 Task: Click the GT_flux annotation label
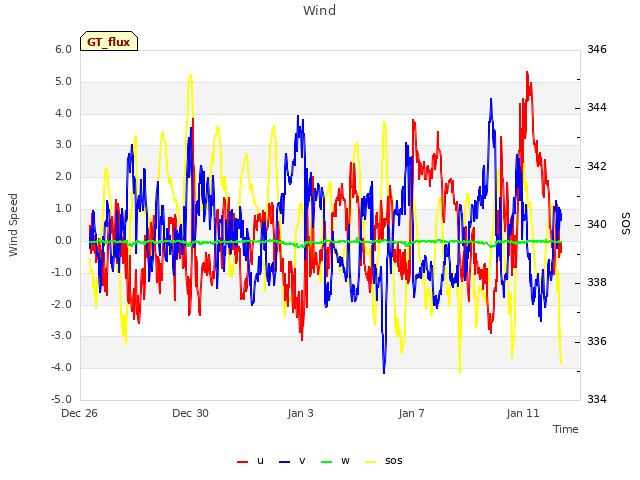tap(109, 42)
